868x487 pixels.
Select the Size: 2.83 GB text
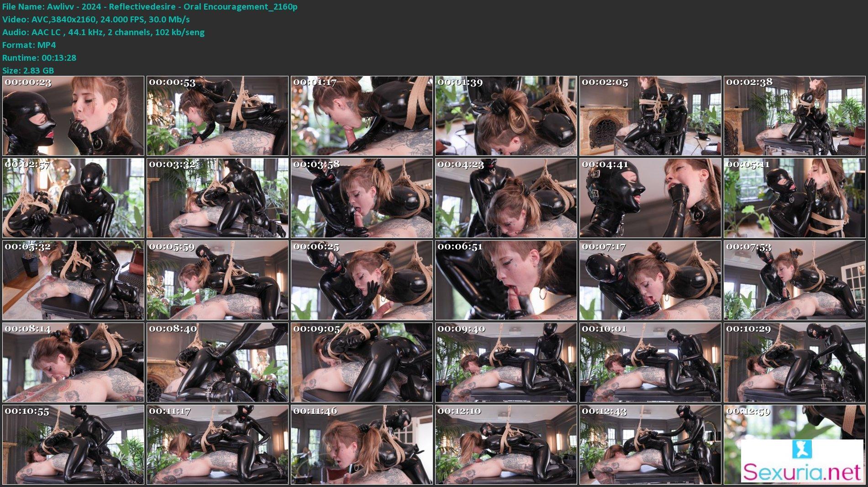click(x=28, y=70)
